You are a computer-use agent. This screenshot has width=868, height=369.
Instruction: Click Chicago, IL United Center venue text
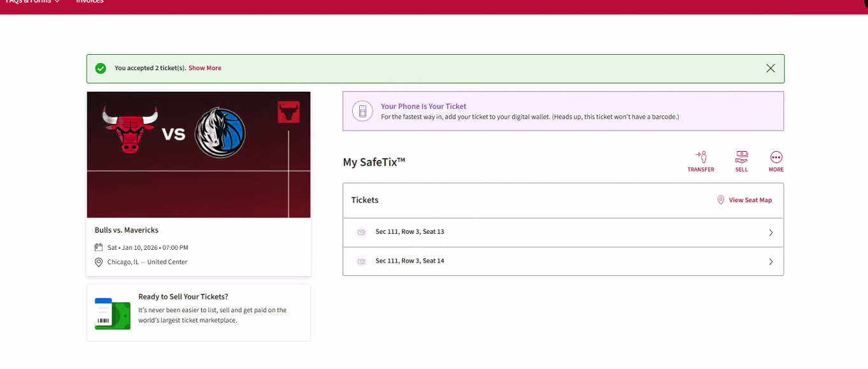tap(148, 262)
